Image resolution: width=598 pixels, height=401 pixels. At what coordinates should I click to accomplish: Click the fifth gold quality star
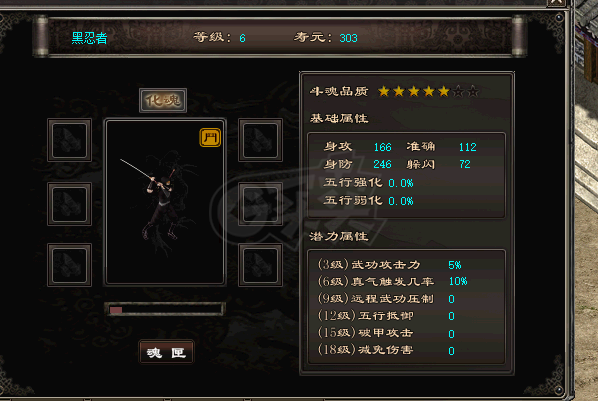[444, 92]
